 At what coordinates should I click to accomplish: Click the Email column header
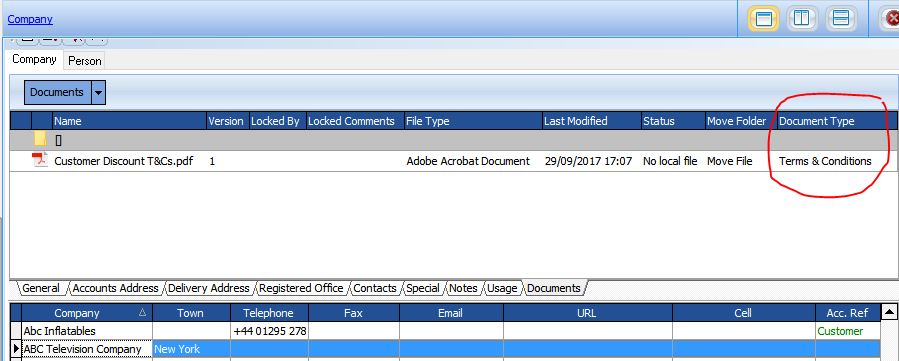coord(451,313)
